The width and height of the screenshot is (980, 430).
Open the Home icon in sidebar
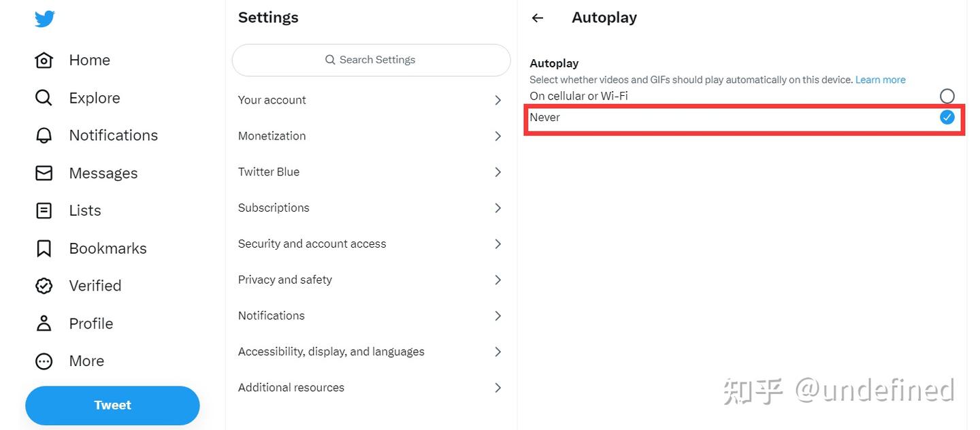tap(44, 60)
